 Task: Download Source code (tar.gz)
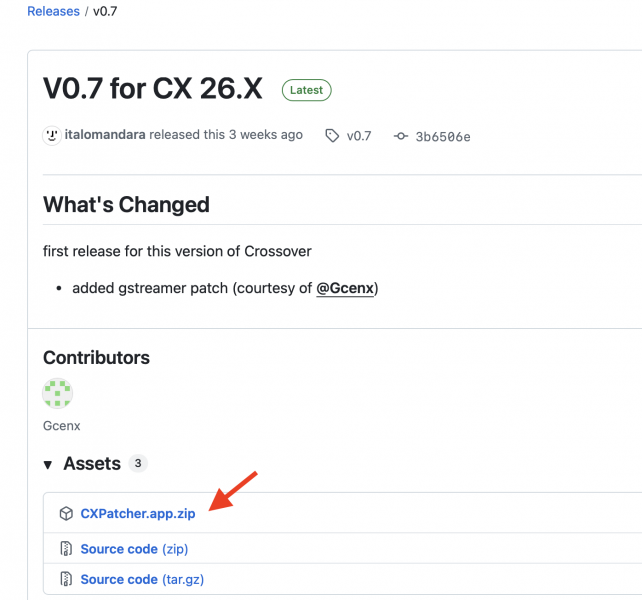pos(142,580)
